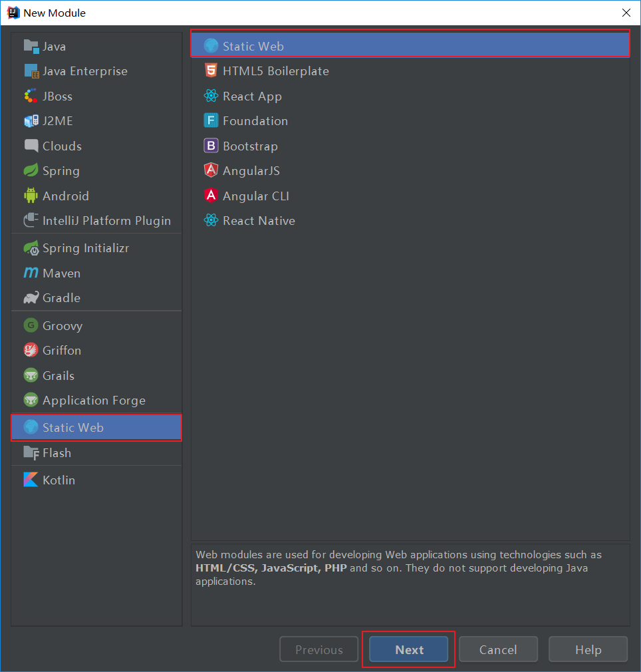The image size is (641, 672).
Task: Click the Kotlin logo icon
Action: click(x=31, y=480)
